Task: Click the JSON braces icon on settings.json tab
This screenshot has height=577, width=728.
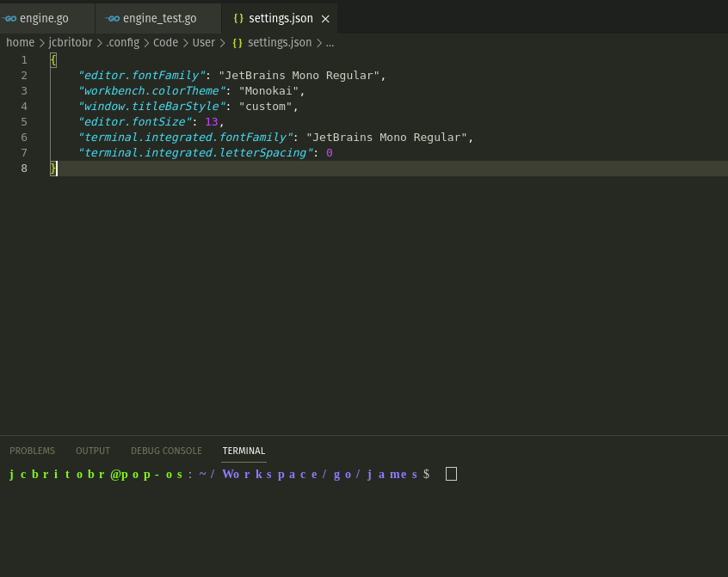Action: click(x=237, y=17)
